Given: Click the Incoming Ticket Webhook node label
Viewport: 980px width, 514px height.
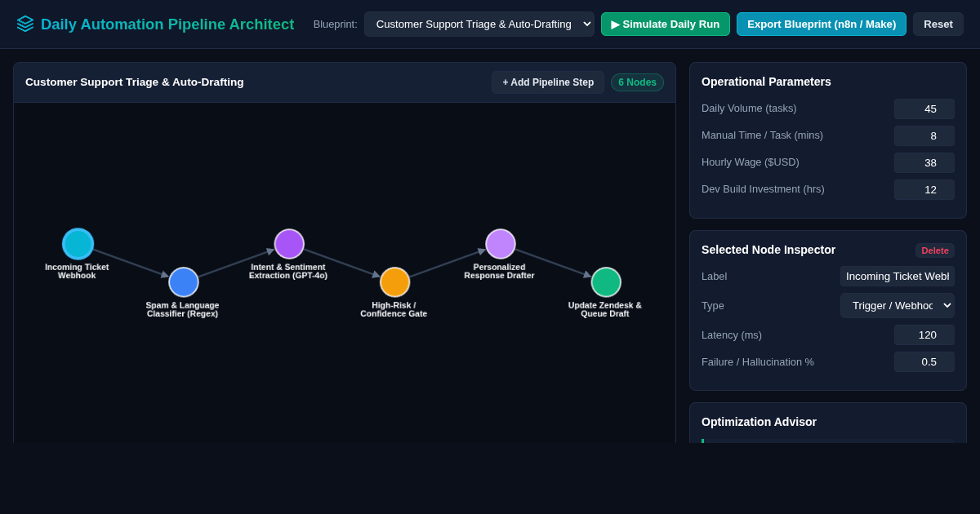Looking at the screenshot, I should (x=77, y=272).
